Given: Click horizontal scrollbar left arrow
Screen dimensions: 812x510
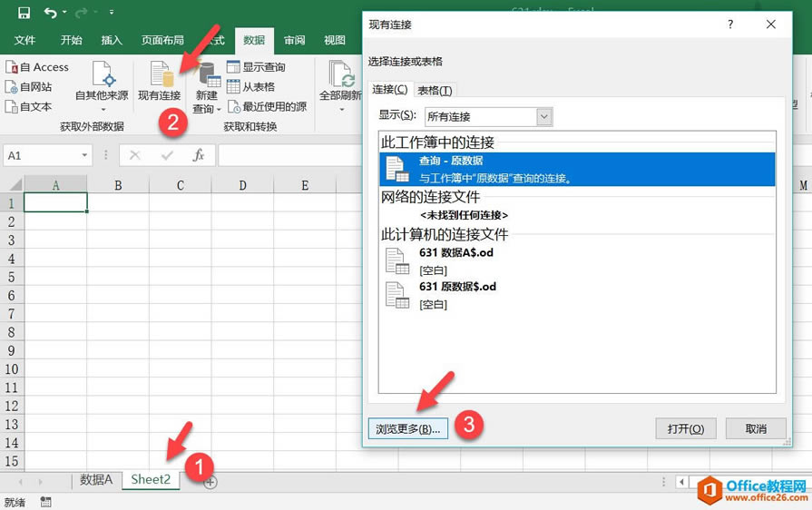Looking at the screenshot, I should click(681, 482).
